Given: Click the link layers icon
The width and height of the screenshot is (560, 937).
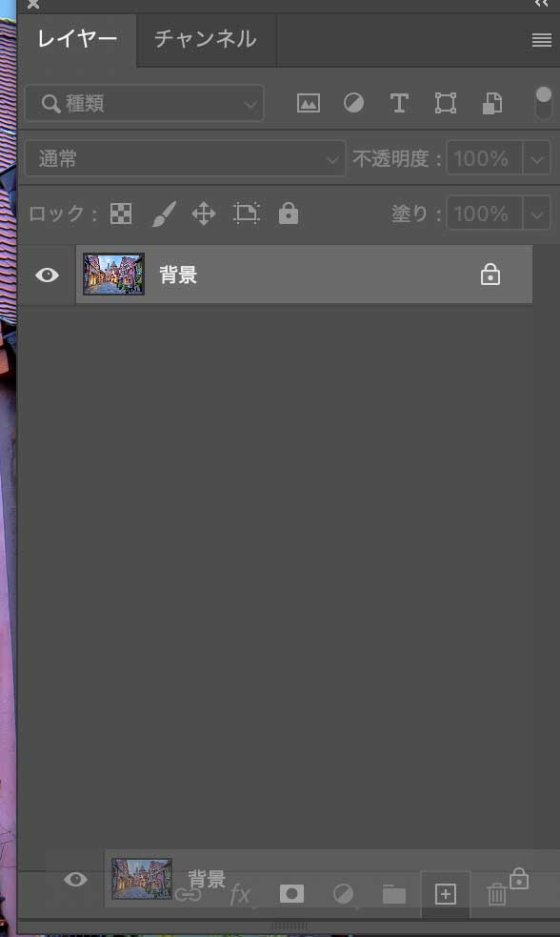Looking at the screenshot, I should click(x=188, y=894).
